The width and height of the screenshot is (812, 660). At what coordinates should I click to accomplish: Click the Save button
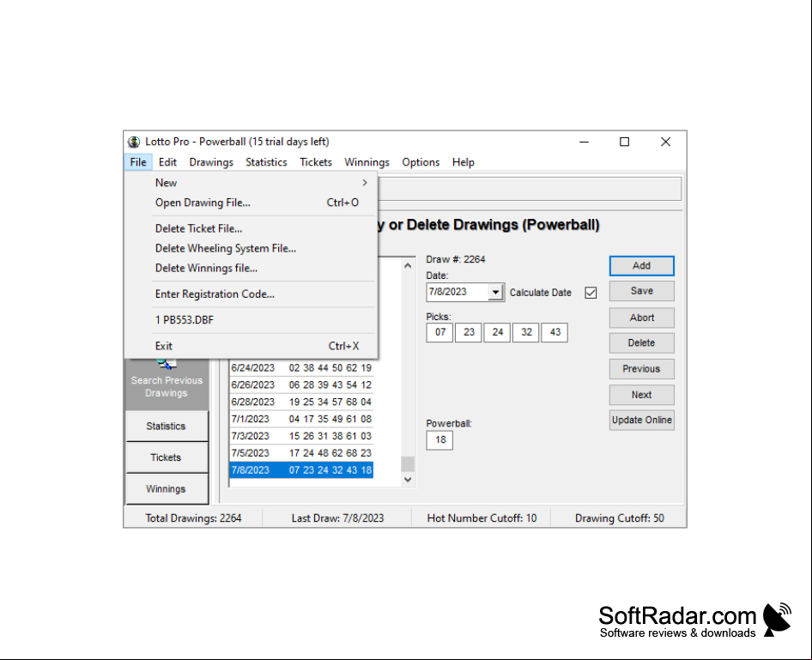pyautogui.click(x=642, y=291)
